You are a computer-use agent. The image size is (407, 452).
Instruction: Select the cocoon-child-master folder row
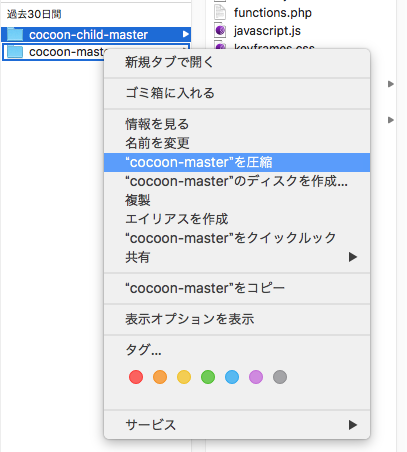click(x=96, y=34)
